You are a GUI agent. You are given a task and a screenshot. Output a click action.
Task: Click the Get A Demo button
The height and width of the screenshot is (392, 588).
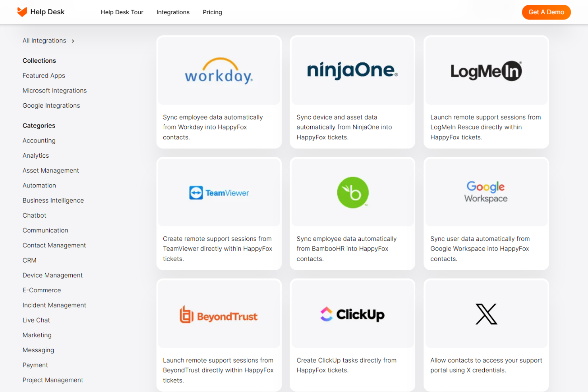coord(546,12)
